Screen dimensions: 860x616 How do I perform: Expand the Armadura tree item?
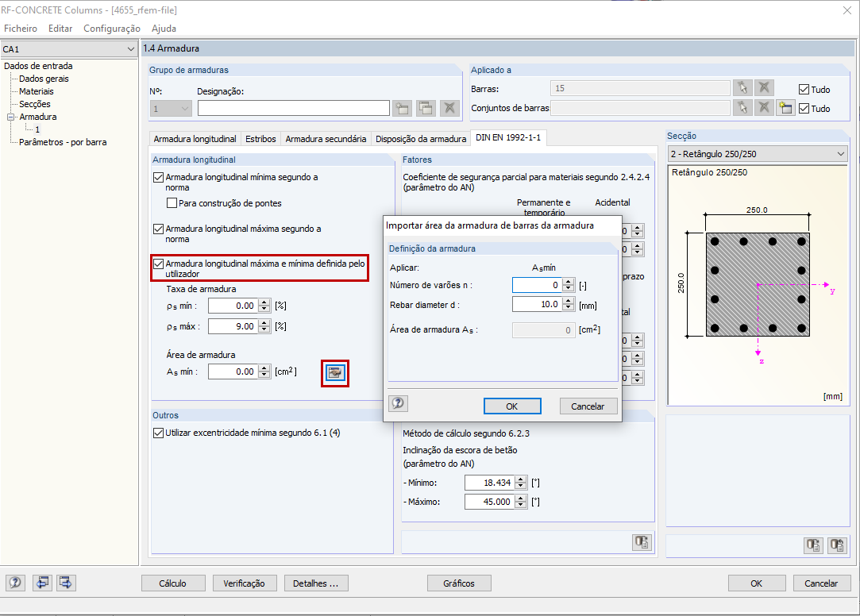(x=9, y=116)
